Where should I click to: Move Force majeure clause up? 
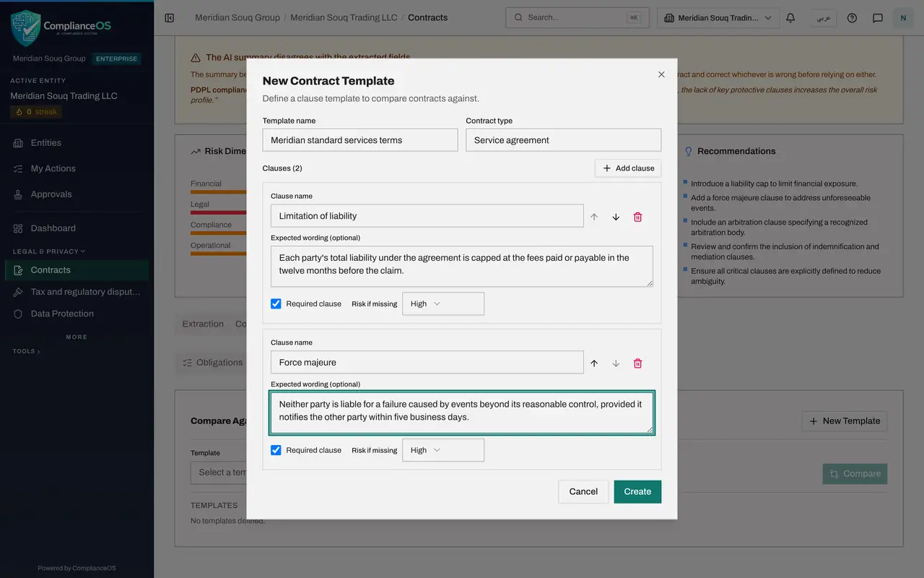(594, 363)
